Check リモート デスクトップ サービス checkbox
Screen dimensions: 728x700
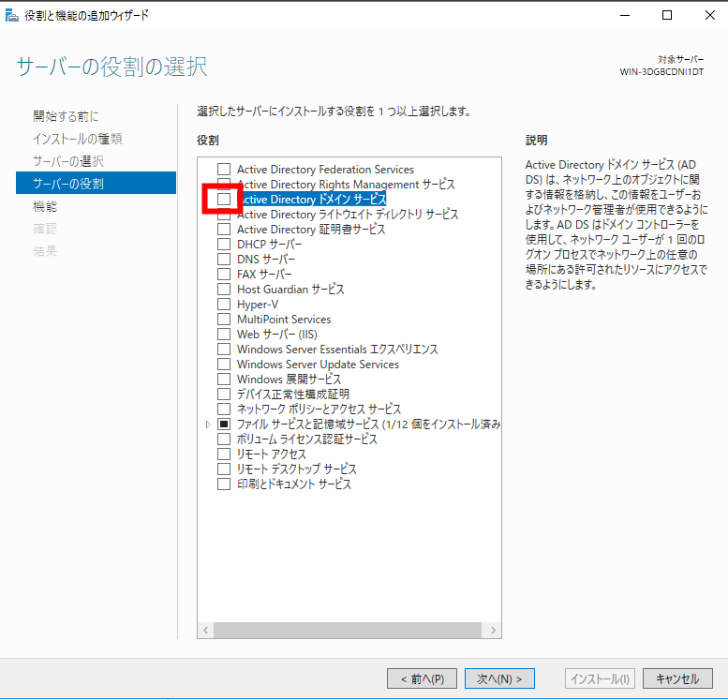click(224, 469)
